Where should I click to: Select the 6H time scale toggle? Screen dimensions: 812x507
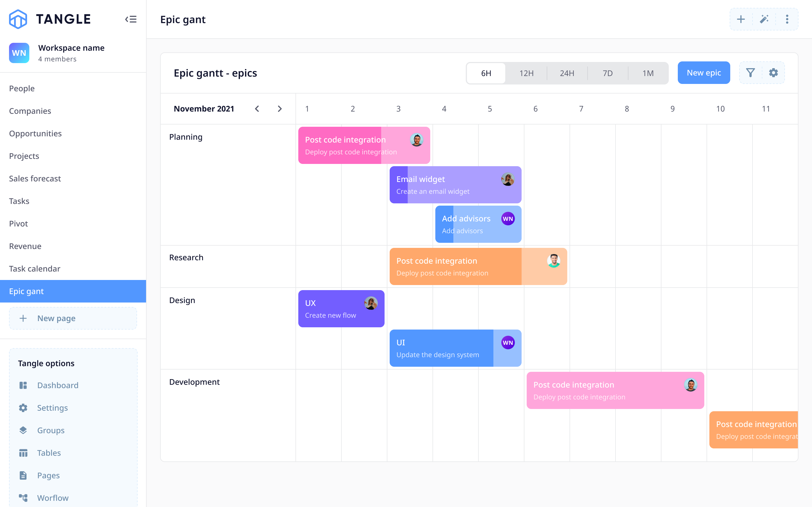[x=486, y=72]
